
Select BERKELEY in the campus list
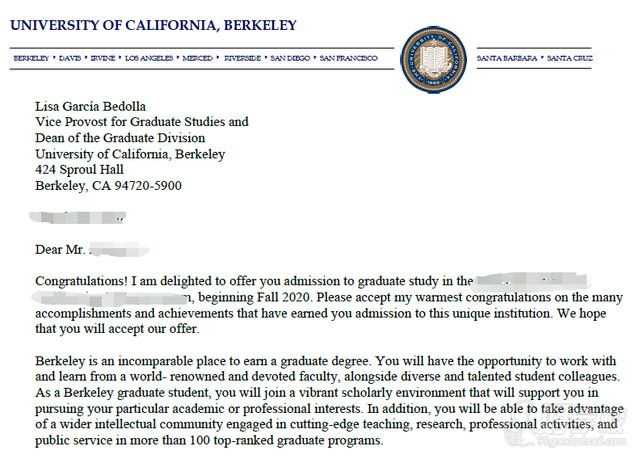[x=33, y=58]
